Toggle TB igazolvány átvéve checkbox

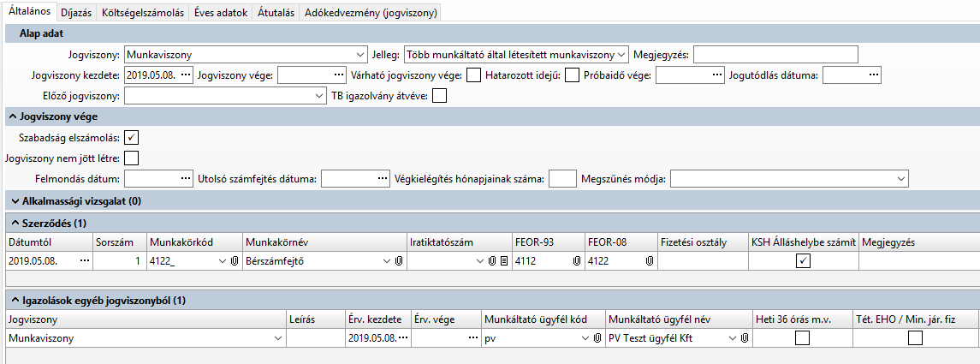[440, 96]
